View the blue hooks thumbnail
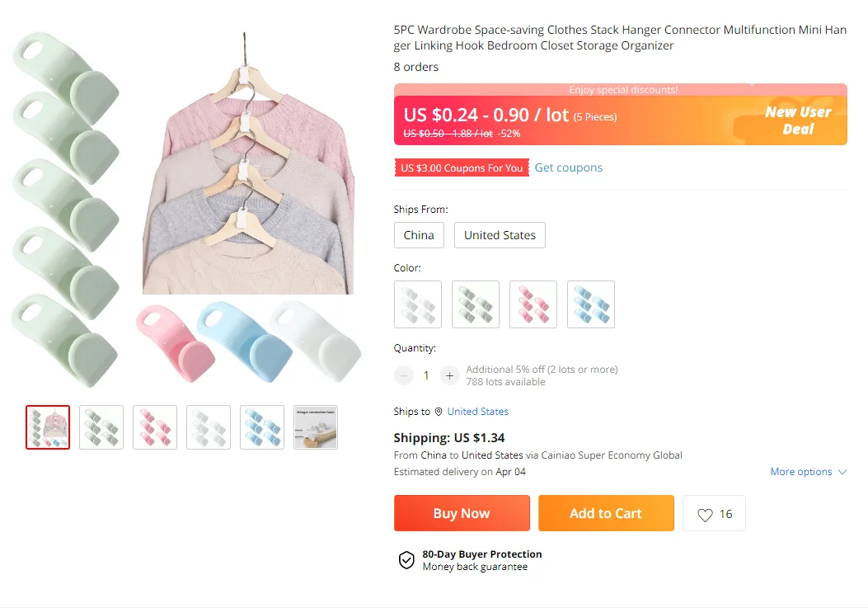 tap(262, 427)
